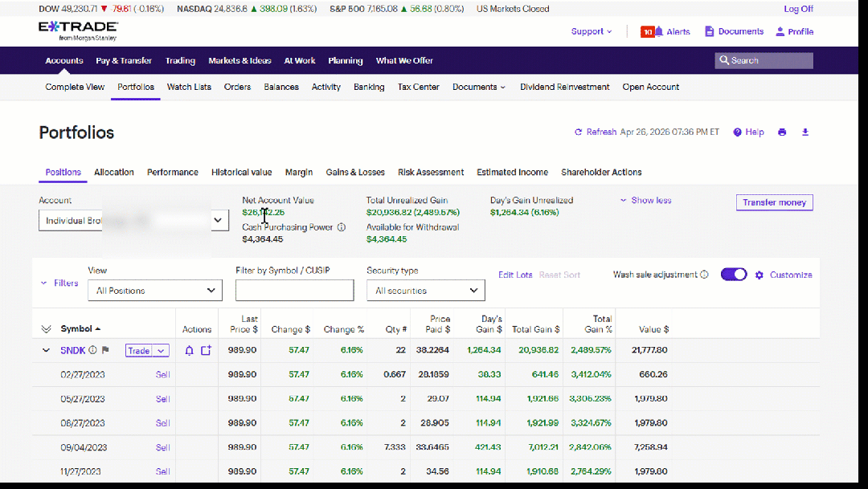Click the print page icon

[x=782, y=132]
